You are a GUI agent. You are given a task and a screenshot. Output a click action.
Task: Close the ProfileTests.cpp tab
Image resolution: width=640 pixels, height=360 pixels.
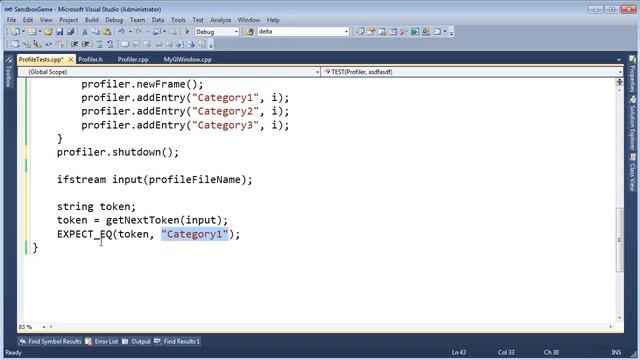point(71,60)
